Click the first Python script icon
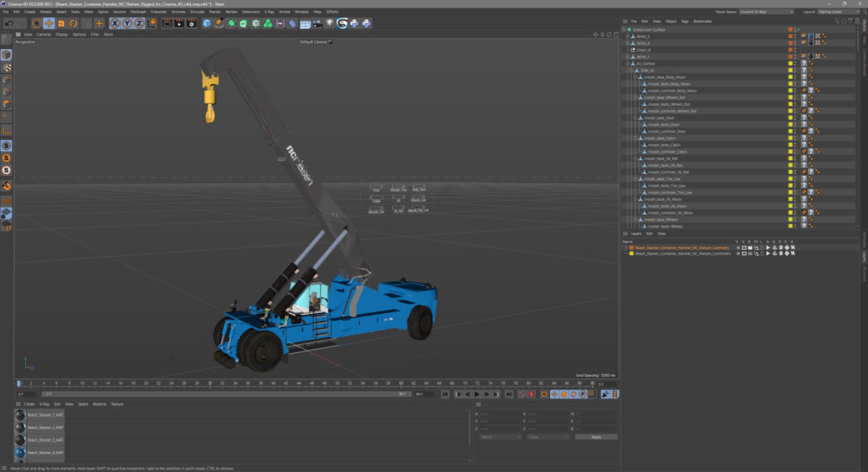 [x=354, y=24]
